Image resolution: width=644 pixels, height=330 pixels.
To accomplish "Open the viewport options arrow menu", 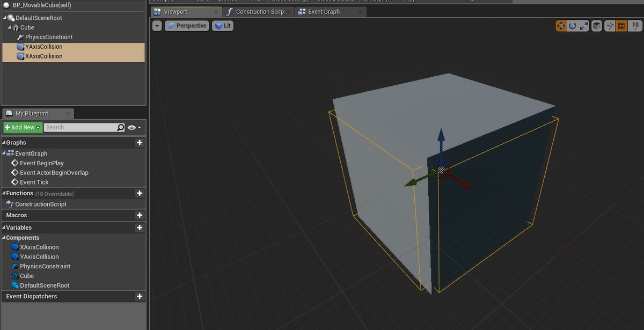I will pyautogui.click(x=157, y=26).
